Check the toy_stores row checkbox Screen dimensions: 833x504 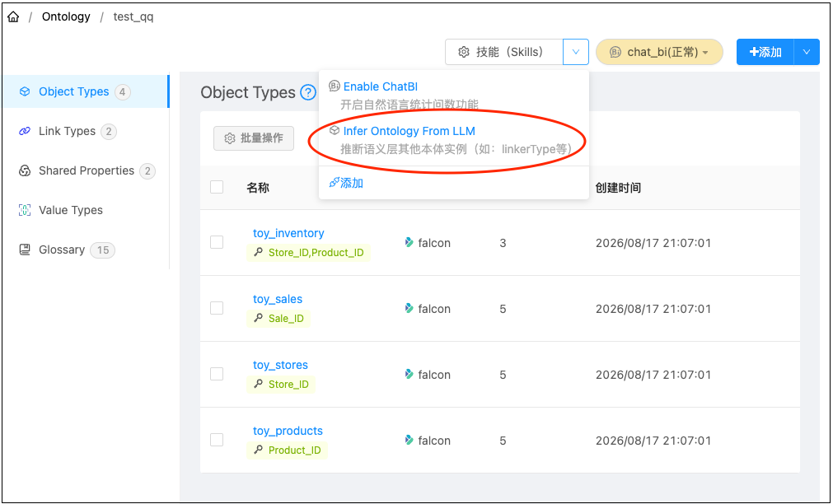(x=217, y=374)
